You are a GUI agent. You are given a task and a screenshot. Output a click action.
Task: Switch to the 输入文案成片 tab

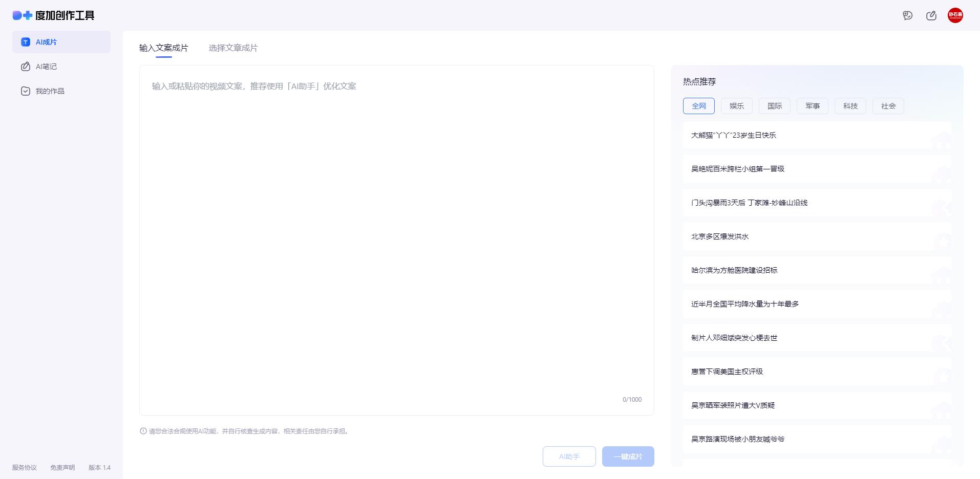(163, 48)
